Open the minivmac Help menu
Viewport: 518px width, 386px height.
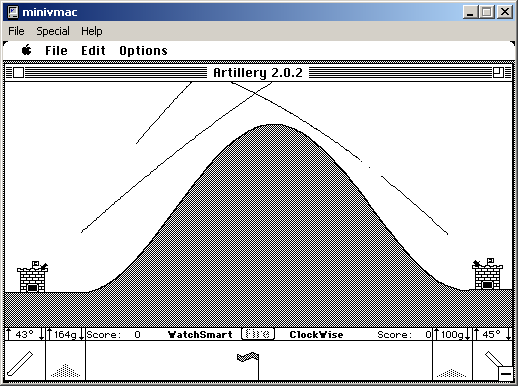[92, 31]
